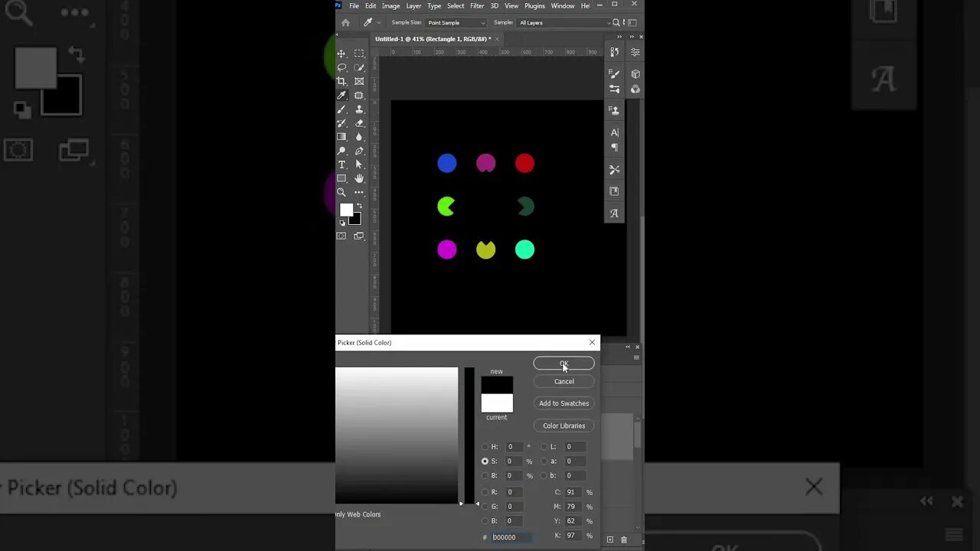This screenshot has width=980, height=551.
Task: Open Color Libraries
Action: 563,425
